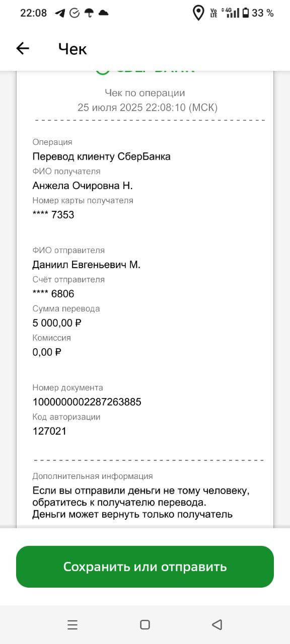Tap the umbrella notification icon
Image resolution: width=290 pixels, height=644 pixels.
(x=89, y=13)
